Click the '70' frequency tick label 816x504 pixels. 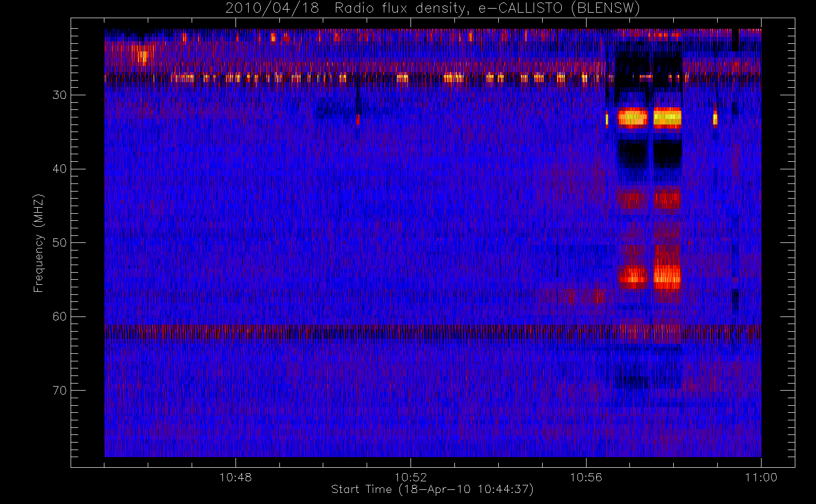coord(60,391)
